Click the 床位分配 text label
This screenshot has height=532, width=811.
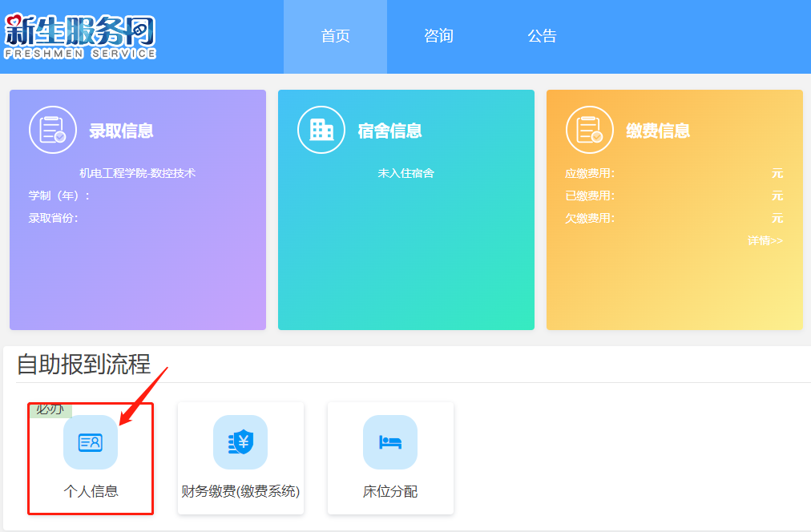tap(390, 491)
